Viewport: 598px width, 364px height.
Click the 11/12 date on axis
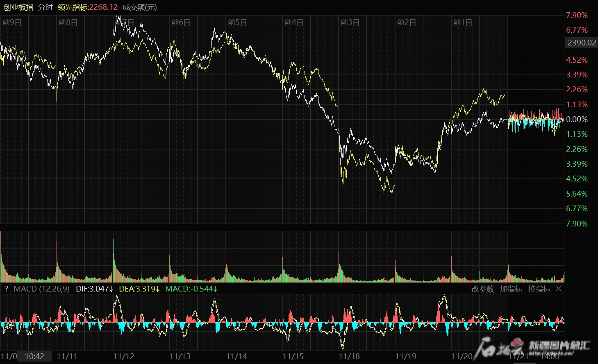(124, 356)
